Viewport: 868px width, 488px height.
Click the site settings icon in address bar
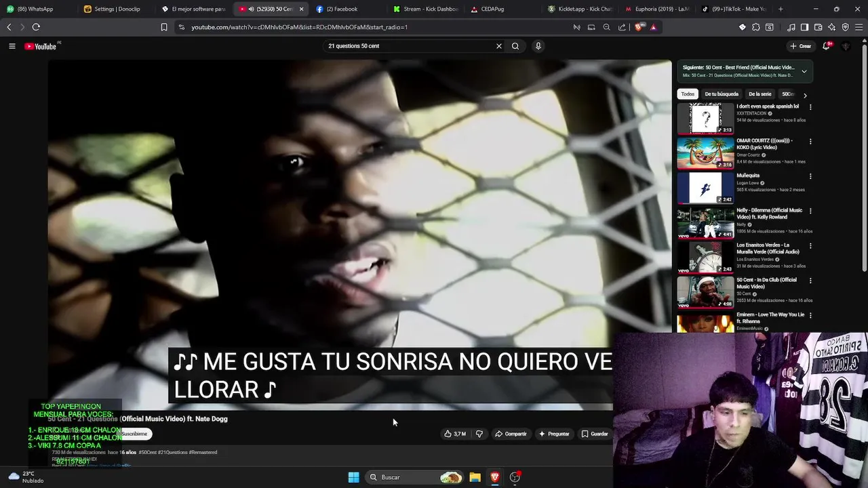181,27
